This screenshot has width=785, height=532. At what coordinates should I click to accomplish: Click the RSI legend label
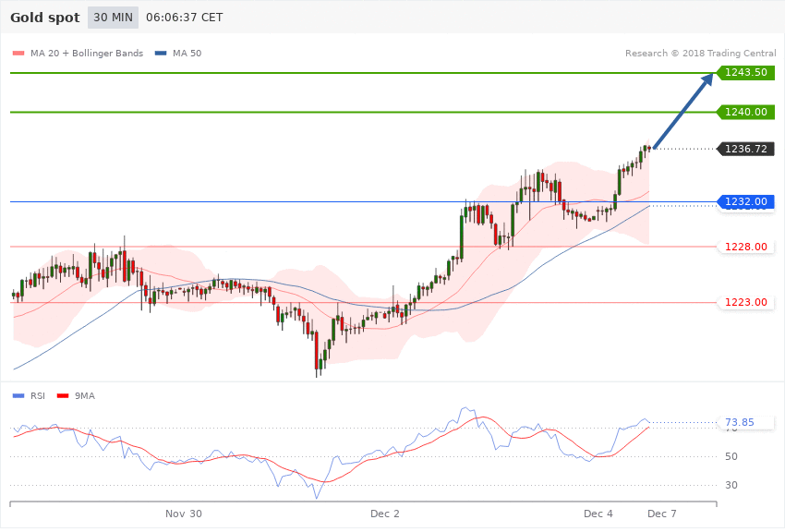(38, 396)
